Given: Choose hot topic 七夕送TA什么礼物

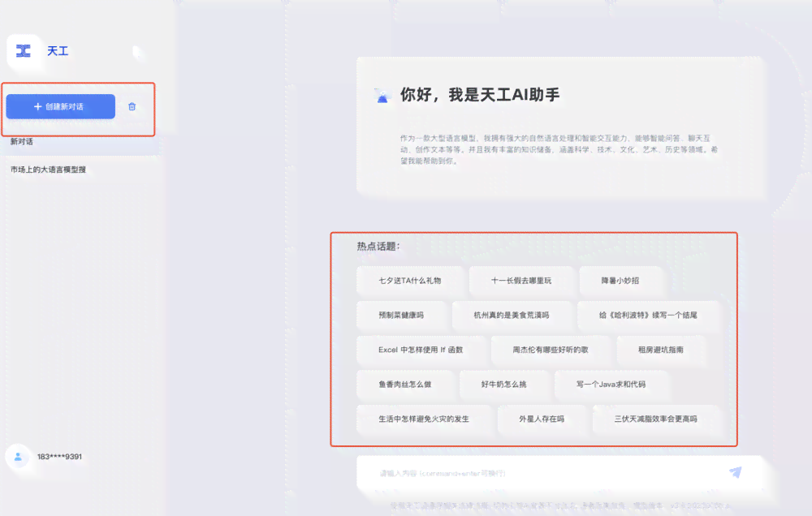Looking at the screenshot, I should [409, 281].
